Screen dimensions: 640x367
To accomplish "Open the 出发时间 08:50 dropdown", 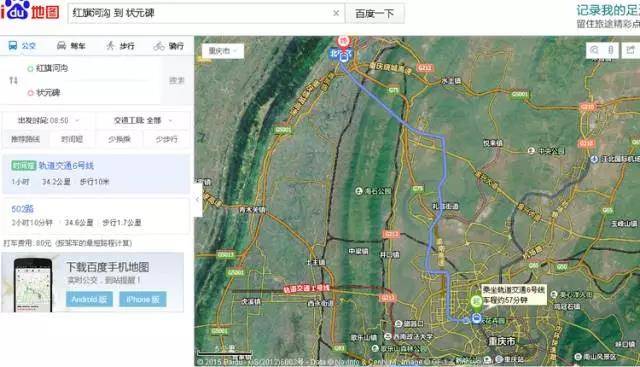I will (48, 120).
